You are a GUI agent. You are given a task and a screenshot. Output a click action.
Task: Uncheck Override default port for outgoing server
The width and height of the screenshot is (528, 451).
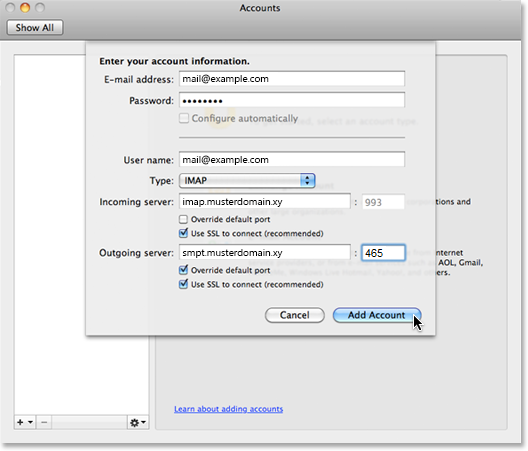point(184,270)
